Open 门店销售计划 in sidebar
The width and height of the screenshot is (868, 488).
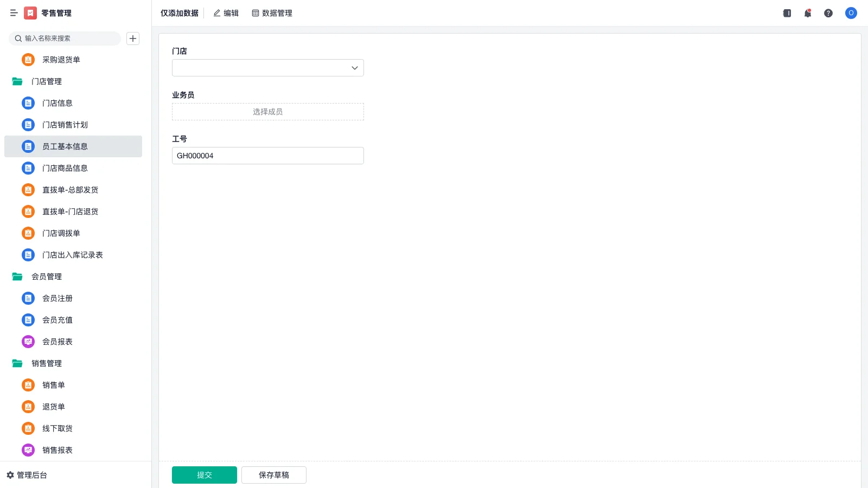(x=65, y=125)
